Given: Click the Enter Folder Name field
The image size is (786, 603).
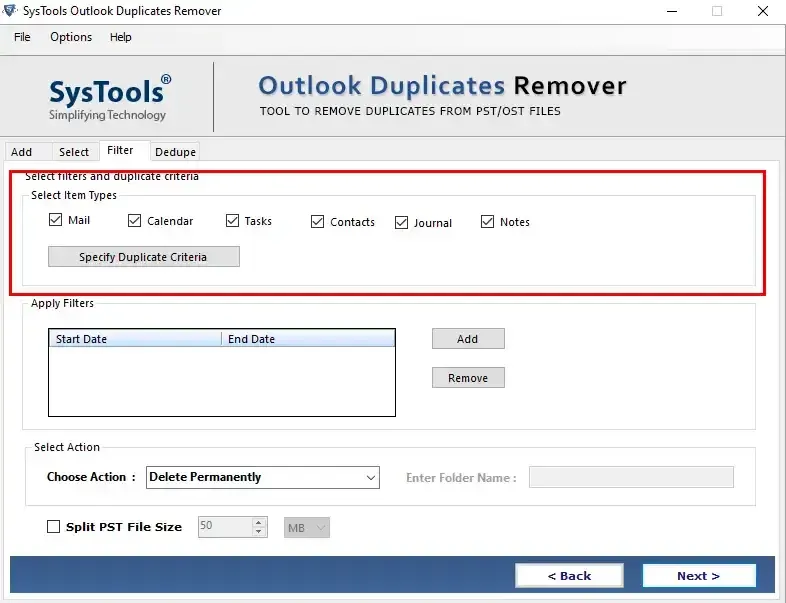Looking at the screenshot, I should [x=631, y=477].
